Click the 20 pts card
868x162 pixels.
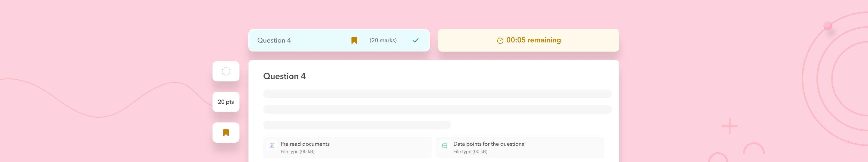pyautogui.click(x=226, y=102)
